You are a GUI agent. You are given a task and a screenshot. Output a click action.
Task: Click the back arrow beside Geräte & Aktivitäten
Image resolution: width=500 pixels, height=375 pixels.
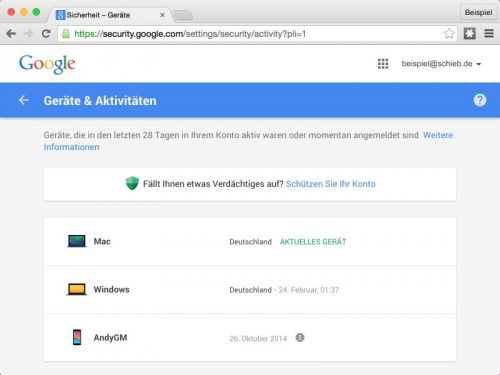[24, 100]
